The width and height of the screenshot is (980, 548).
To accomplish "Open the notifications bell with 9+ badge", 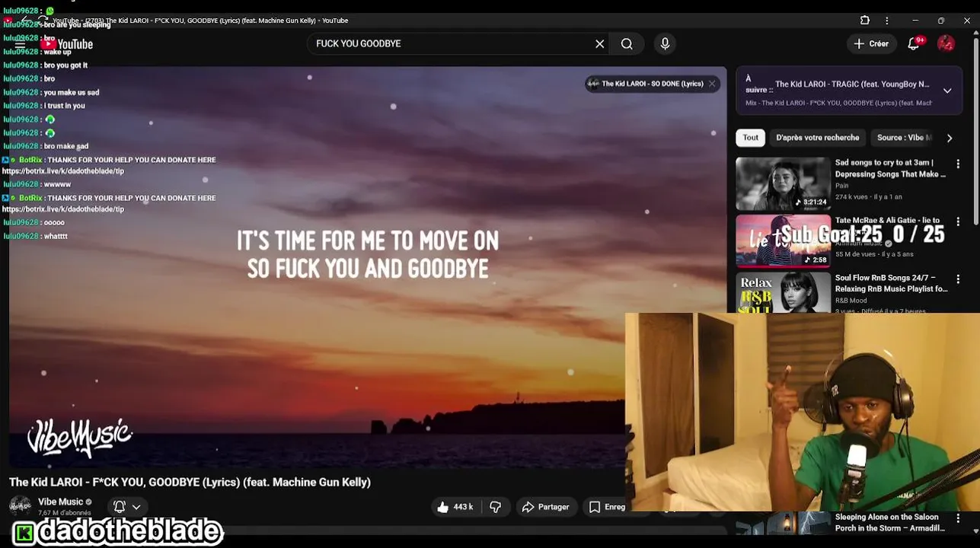I will 914,44.
